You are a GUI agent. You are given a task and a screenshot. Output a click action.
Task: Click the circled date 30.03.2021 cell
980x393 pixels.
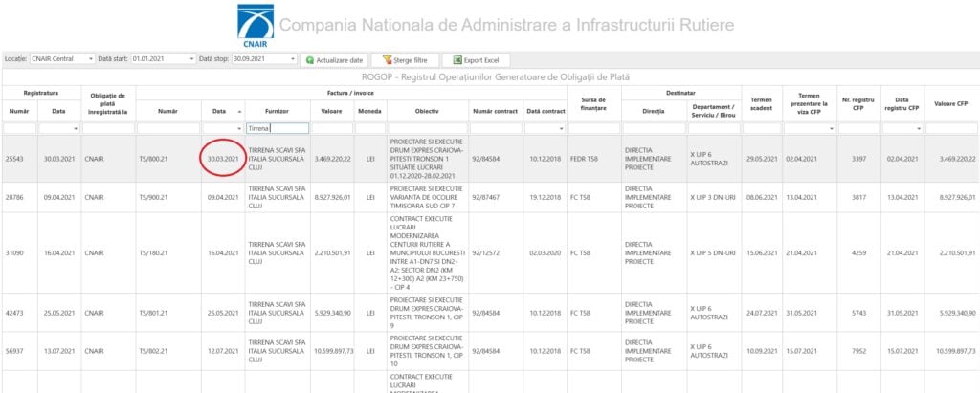click(x=224, y=159)
